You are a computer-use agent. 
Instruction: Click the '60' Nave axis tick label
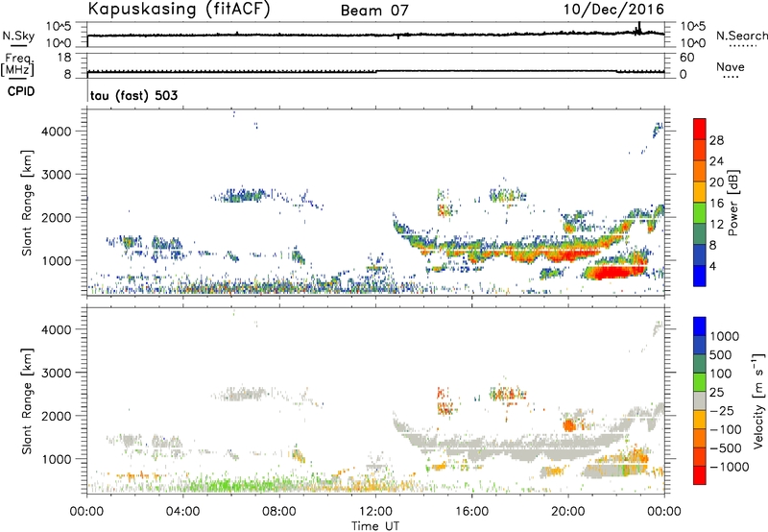(x=687, y=58)
